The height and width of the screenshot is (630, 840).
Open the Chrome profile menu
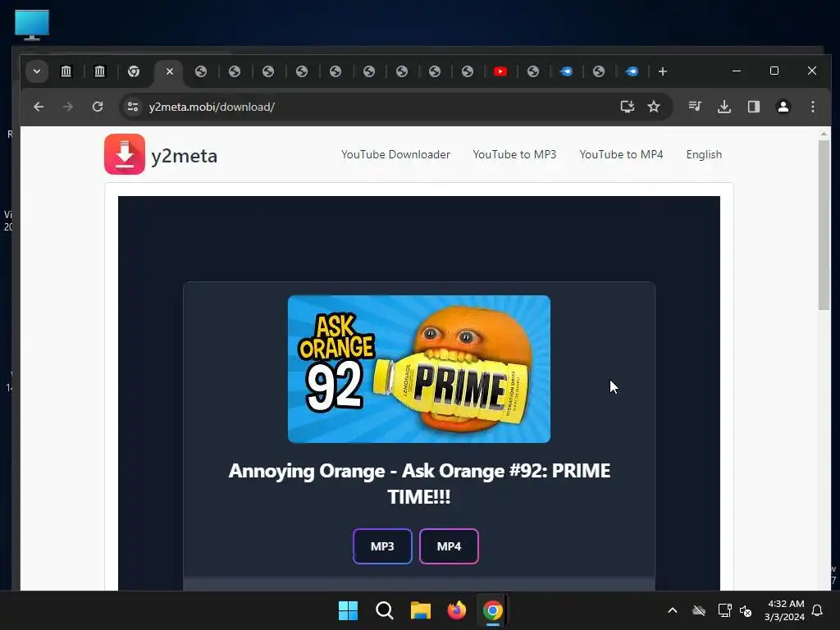tap(783, 107)
